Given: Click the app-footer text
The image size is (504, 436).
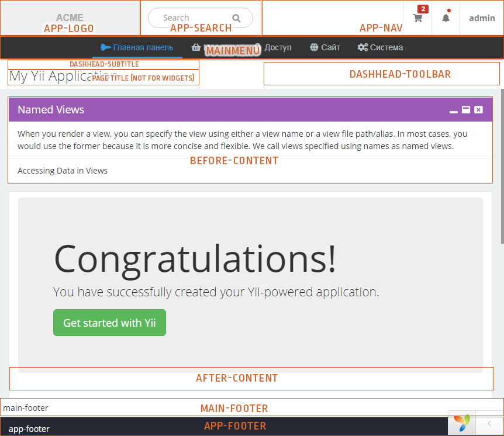Looking at the screenshot, I should 29,429.
